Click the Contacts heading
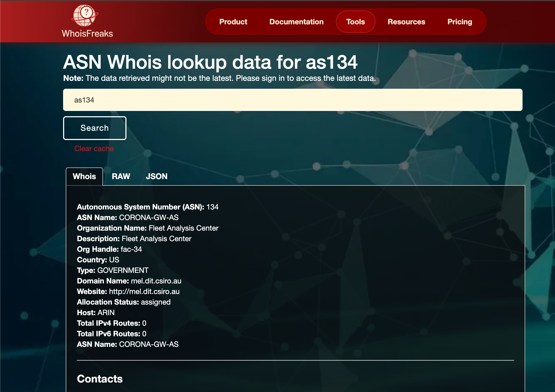Screen dimensions: 555x392 (100, 379)
